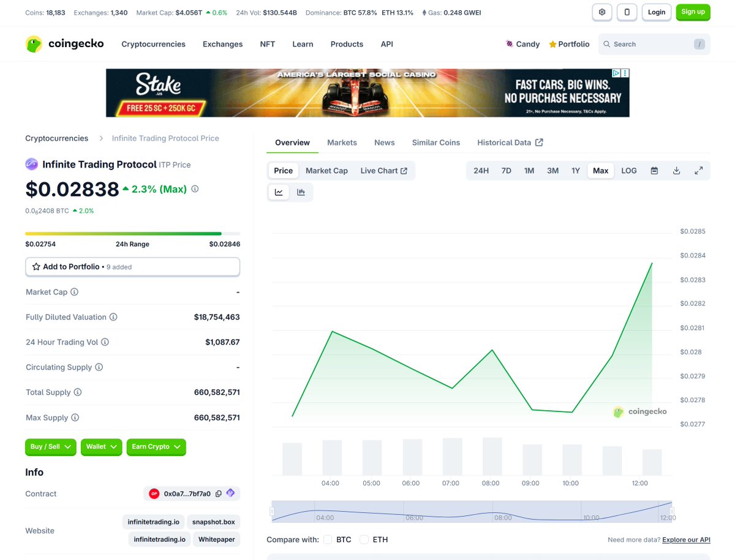
Task: Click the Login button
Action: [x=657, y=12]
